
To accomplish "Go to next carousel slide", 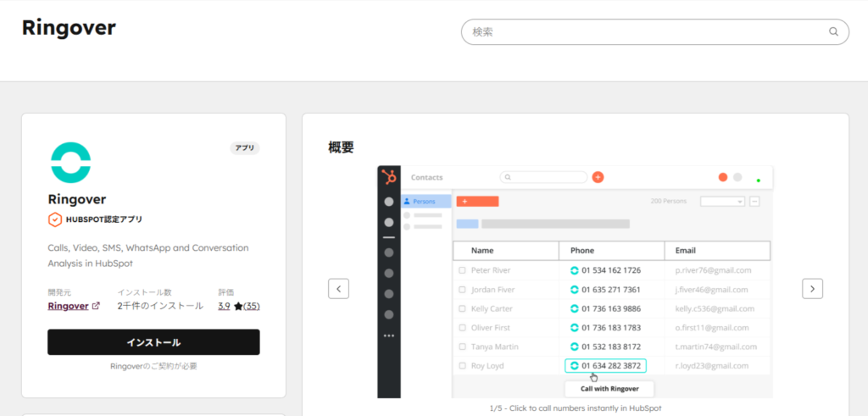I will 813,289.
